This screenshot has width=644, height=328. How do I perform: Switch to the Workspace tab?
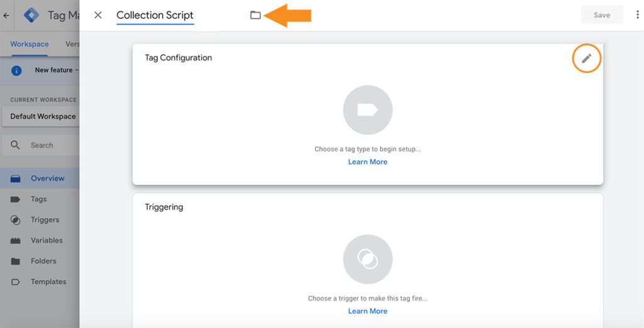pyautogui.click(x=29, y=44)
